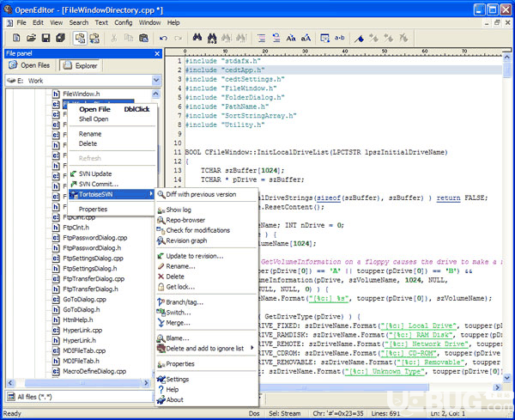Viewport: 515px width, 420px height.
Task: Click the New file toolbar icon
Action: [x=16, y=38]
